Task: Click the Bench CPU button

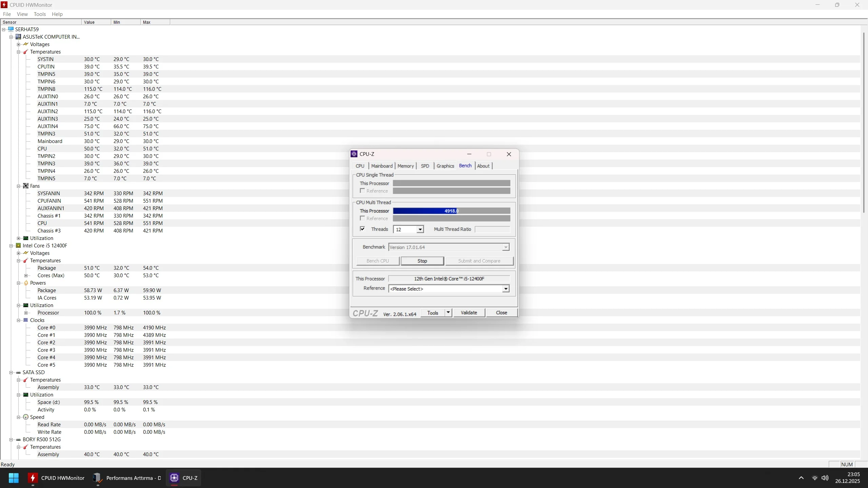Action: (x=378, y=261)
